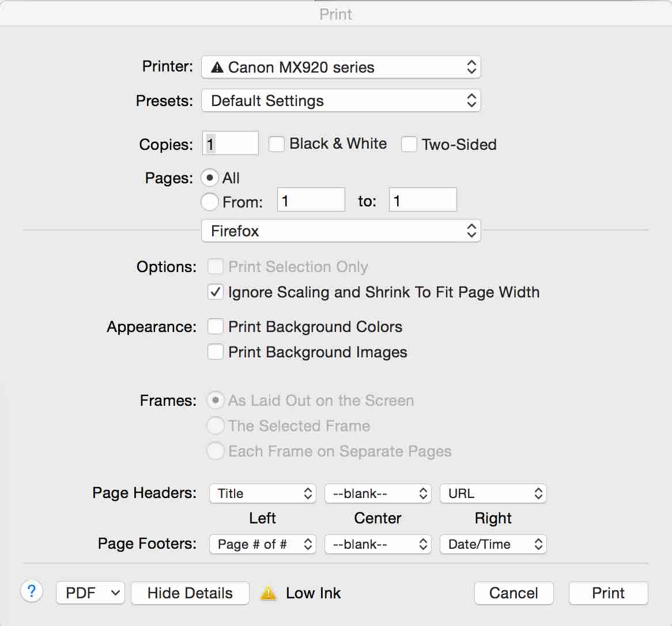Open the right header URL dropdown

(493, 493)
